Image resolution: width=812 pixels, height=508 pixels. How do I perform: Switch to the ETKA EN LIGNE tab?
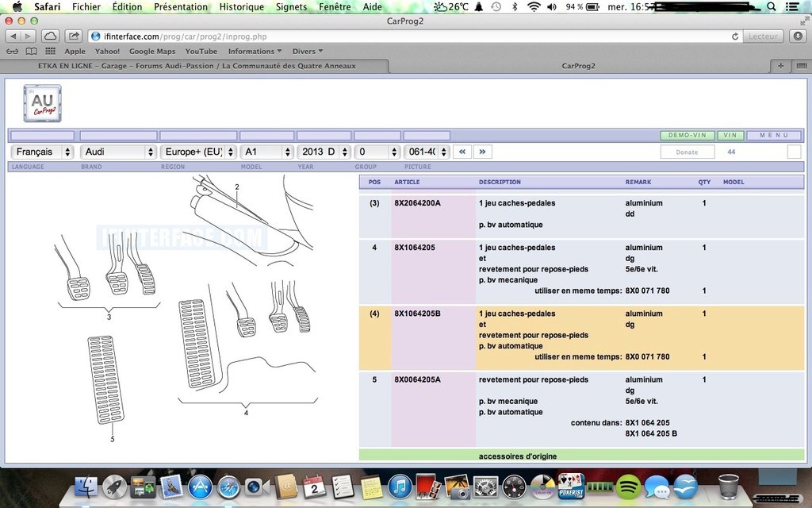click(197, 66)
